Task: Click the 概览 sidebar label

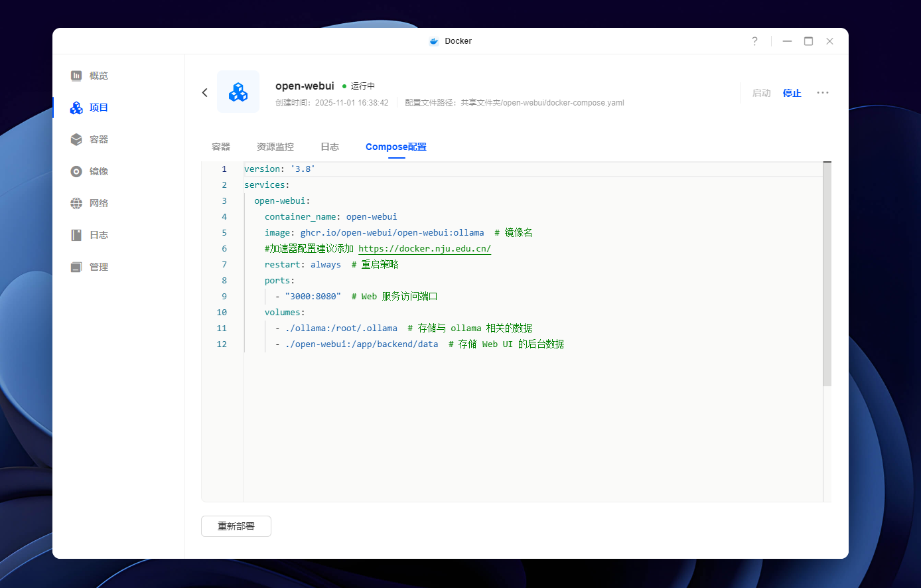Action: coord(99,76)
